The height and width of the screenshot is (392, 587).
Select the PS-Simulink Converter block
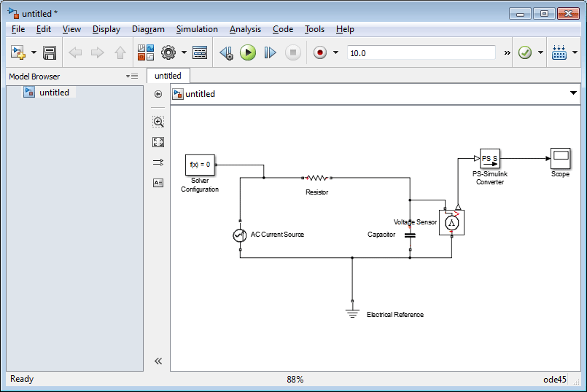pos(490,159)
